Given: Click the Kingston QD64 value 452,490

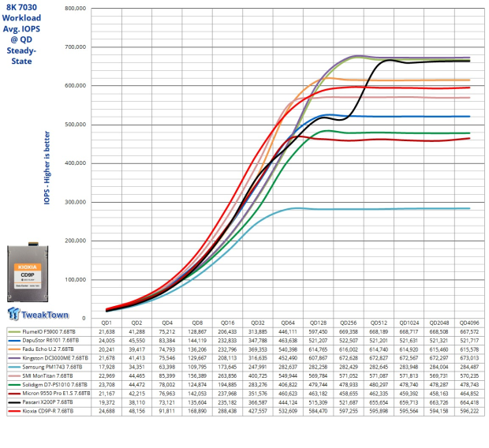Looking at the screenshot, I should [288, 358].
